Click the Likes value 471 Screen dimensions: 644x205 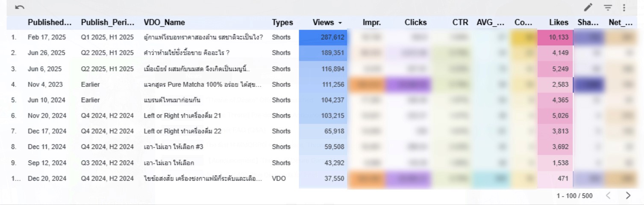click(x=563, y=178)
